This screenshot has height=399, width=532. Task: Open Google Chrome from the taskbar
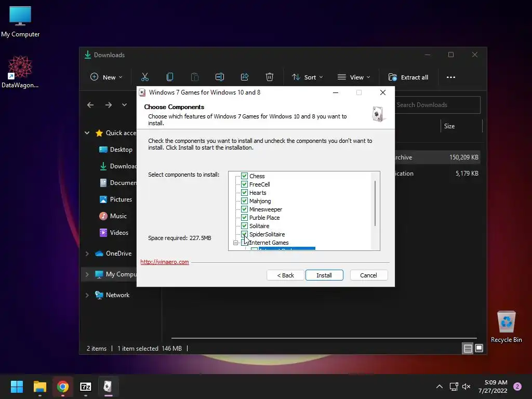(x=63, y=387)
